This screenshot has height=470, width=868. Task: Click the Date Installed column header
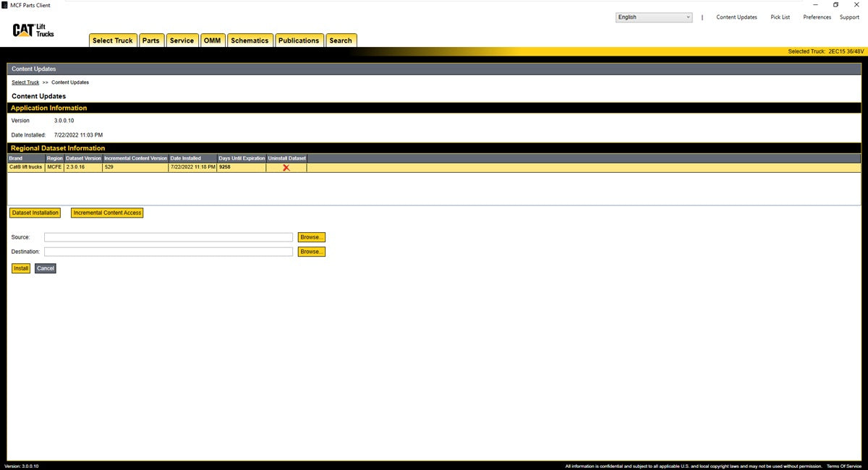point(192,158)
